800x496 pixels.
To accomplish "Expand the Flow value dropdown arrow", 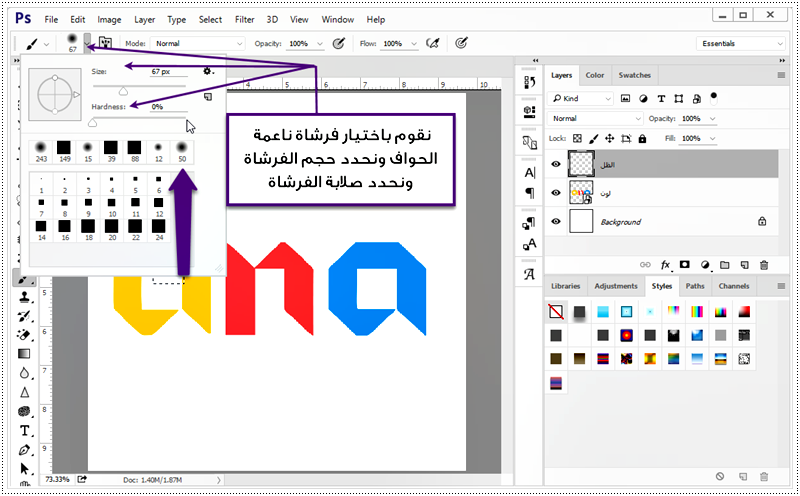I will [414, 44].
